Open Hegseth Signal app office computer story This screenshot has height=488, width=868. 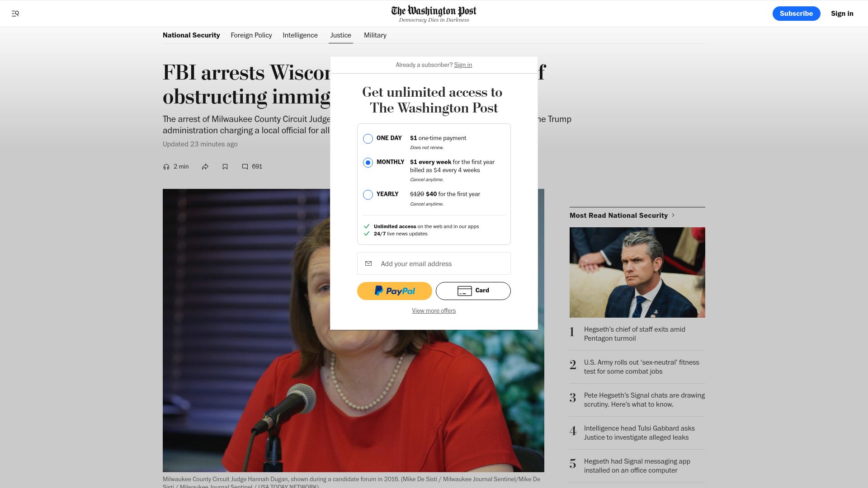pyautogui.click(x=637, y=466)
